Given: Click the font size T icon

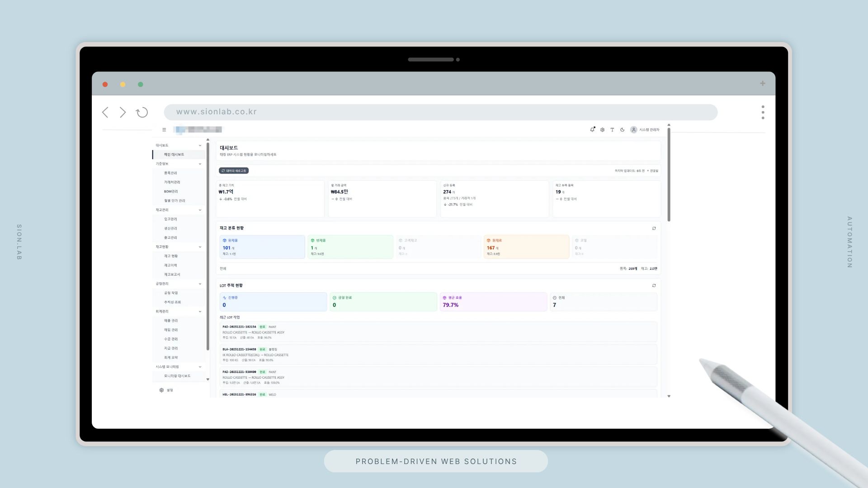Looking at the screenshot, I should tap(612, 130).
